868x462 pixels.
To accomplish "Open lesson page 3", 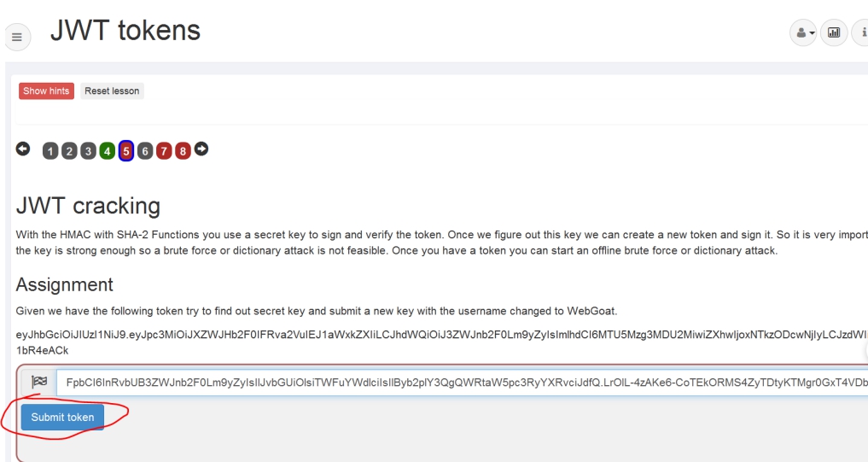I will [x=88, y=150].
